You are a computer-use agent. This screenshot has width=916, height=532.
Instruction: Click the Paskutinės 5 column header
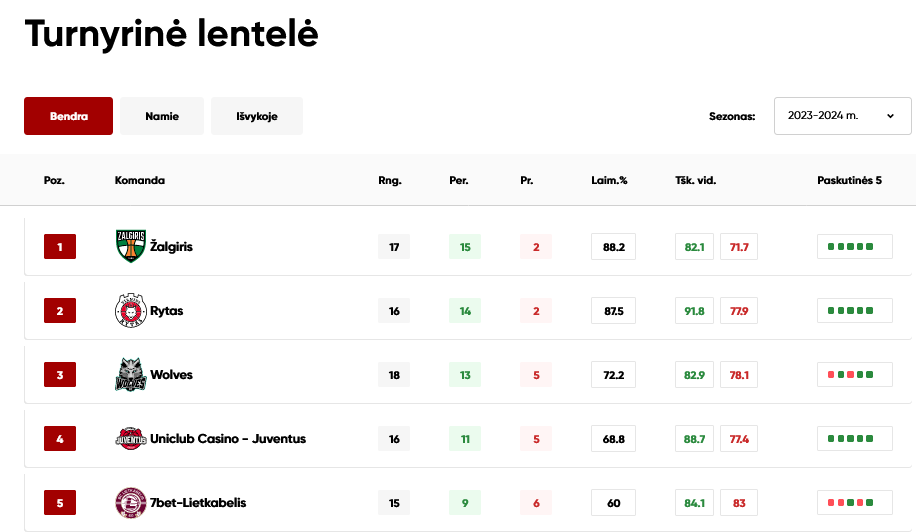tap(849, 180)
